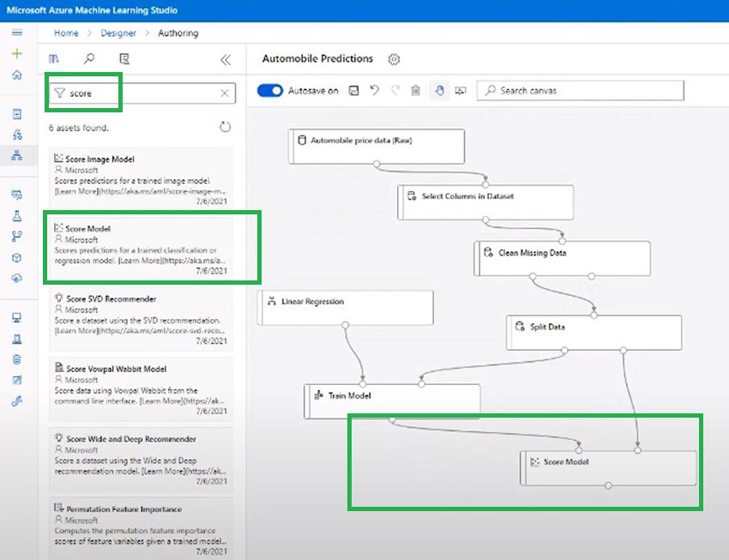Open the asset library books icon

(x=54, y=58)
